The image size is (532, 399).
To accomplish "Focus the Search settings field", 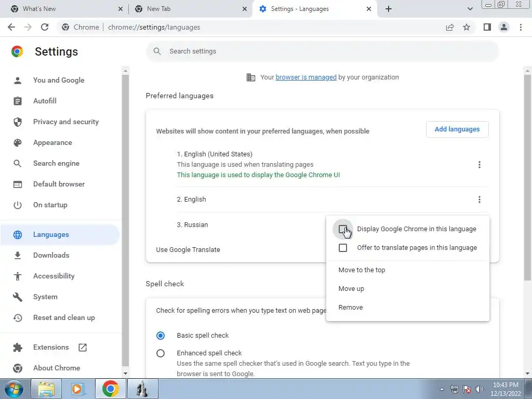I will pyautogui.click(x=322, y=51).
